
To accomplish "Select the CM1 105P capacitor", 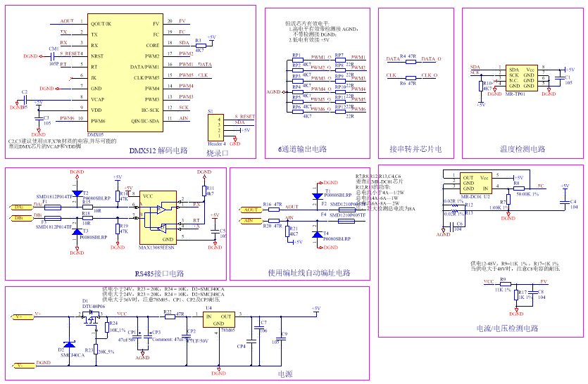I will [x=54, y=56].
